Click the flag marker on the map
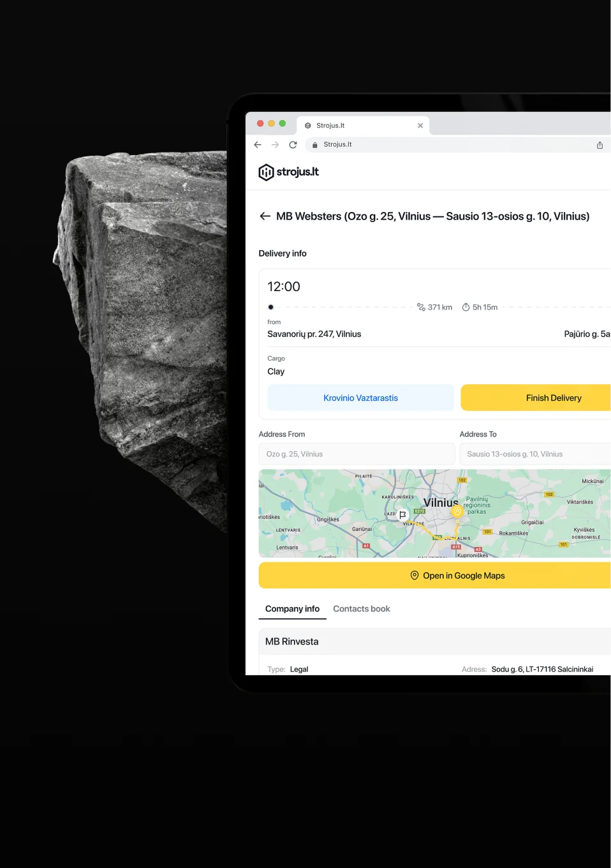Screen dimensions: 611x868 point(402,514)
